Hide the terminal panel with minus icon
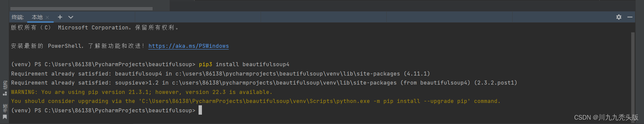The width and height of the screenshot is (644, 124). click(x=630, y=17)
